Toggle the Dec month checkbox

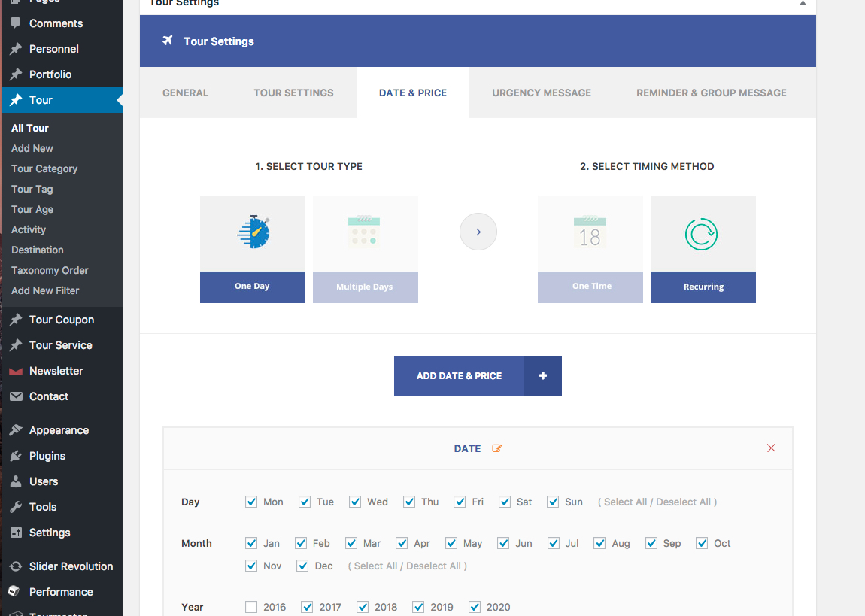(x=302, y=566)
